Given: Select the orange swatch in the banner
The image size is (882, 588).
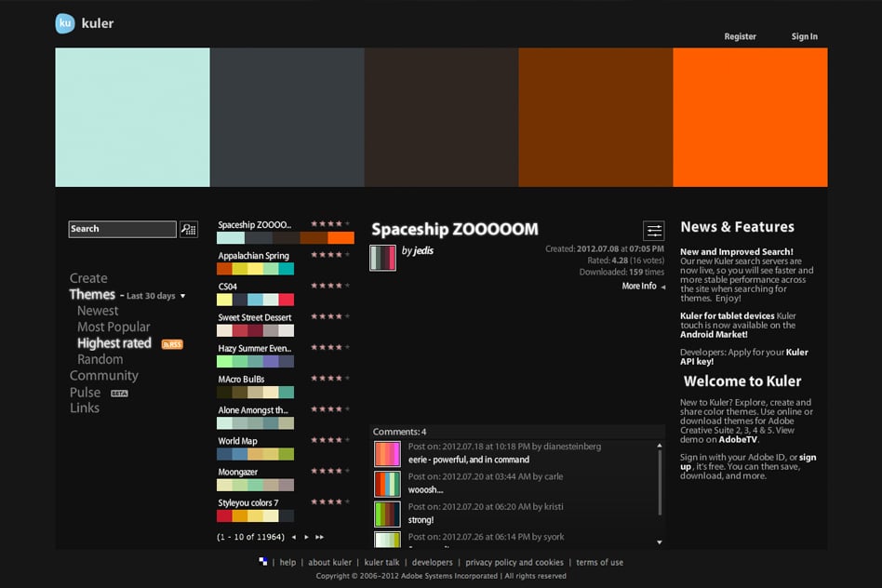Looking at the screenshot, I should point(749,116).
